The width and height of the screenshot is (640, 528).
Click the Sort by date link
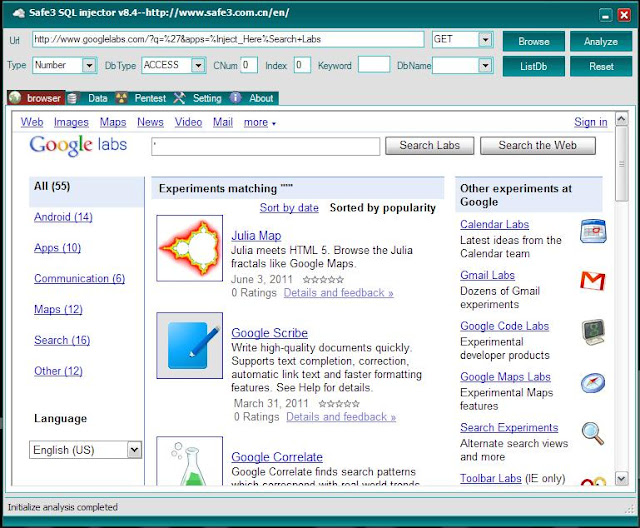[289, 208]
